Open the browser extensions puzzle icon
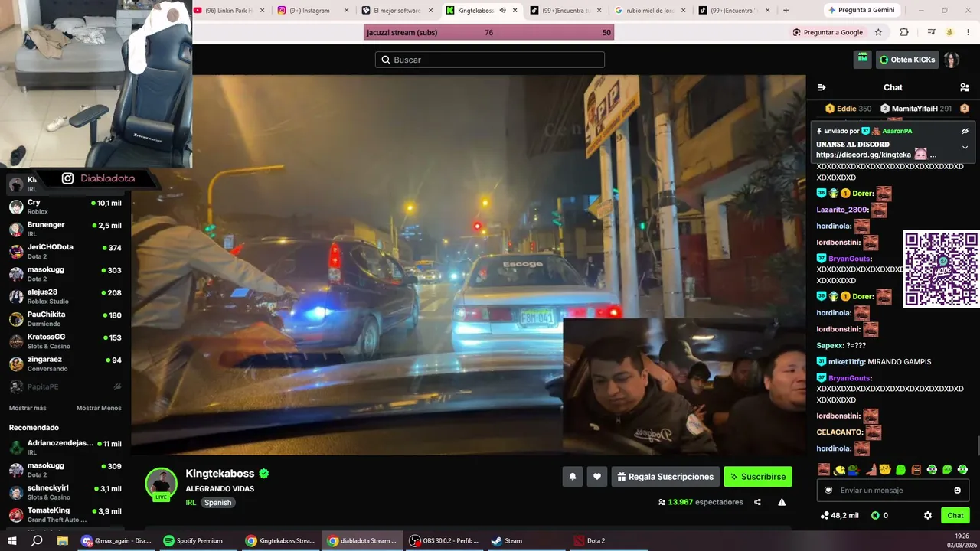This screenshot has height=551, width=980. click(904, 32)
